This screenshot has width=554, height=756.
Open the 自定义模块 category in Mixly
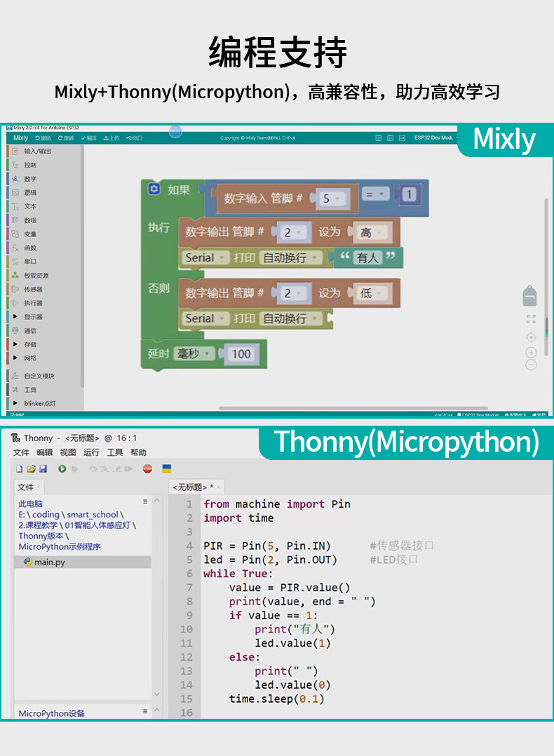click(x=39, y=376)
